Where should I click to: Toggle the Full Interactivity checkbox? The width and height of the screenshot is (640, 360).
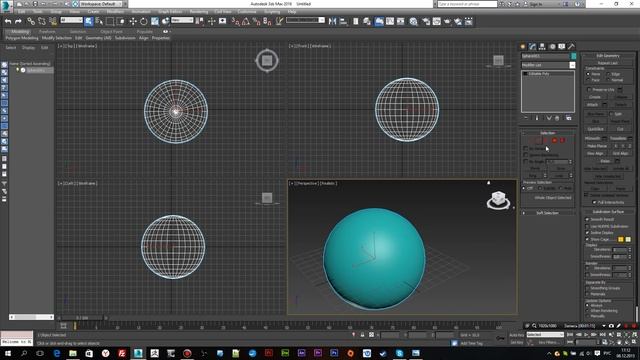(594, 202)
